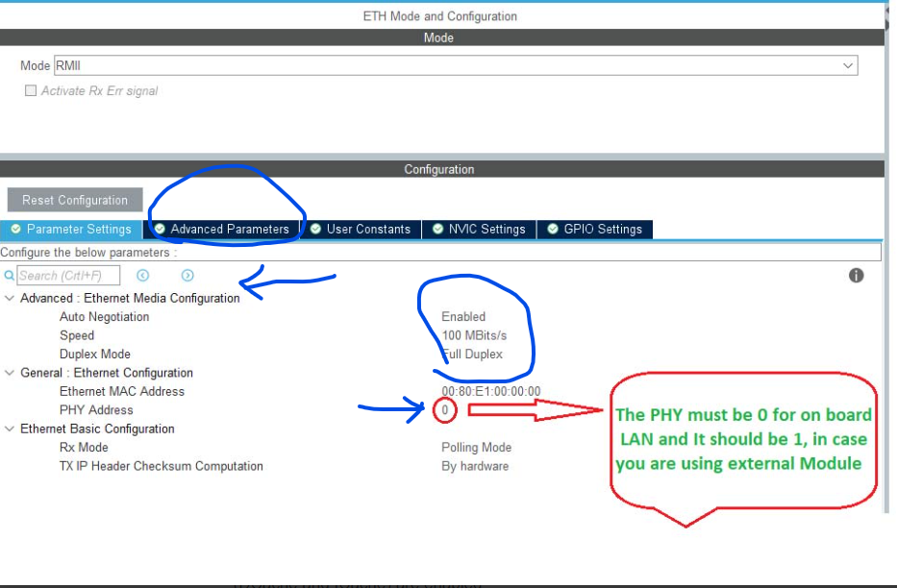Select the Rx Mode Polling Mode value
This screenshot has width=897, height=588.
point(476,447)
